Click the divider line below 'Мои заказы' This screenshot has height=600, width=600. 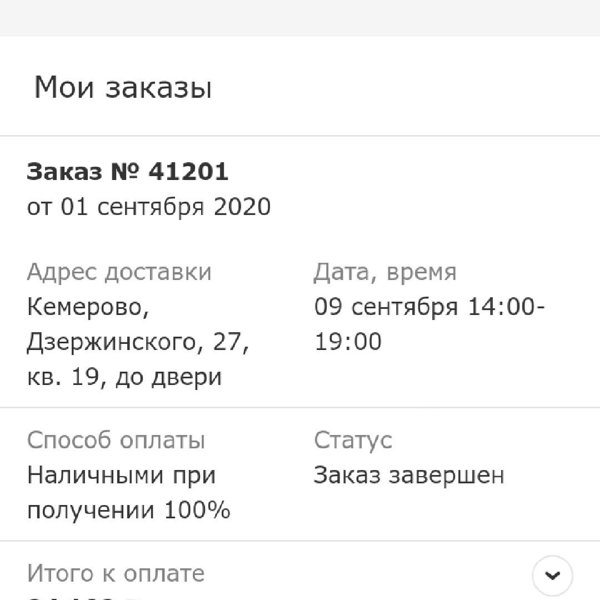click(x=300, y=135)
